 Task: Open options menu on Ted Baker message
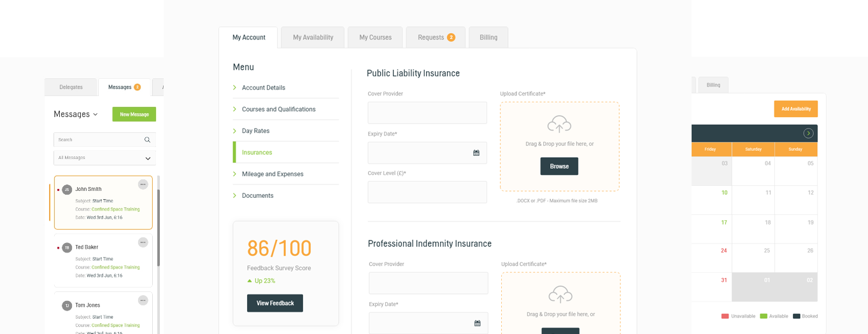pos(143,242)
